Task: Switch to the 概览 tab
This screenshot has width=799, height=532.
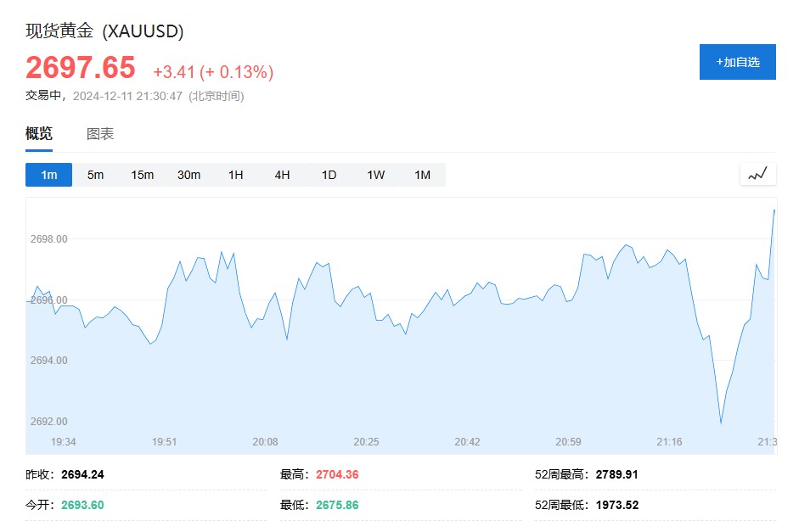Action: (x=39, y=134)
